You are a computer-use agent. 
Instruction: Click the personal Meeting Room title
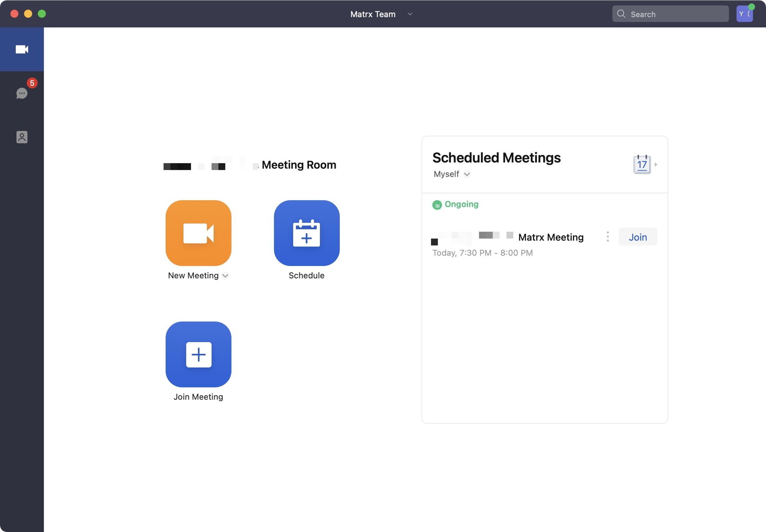point(298,165)
